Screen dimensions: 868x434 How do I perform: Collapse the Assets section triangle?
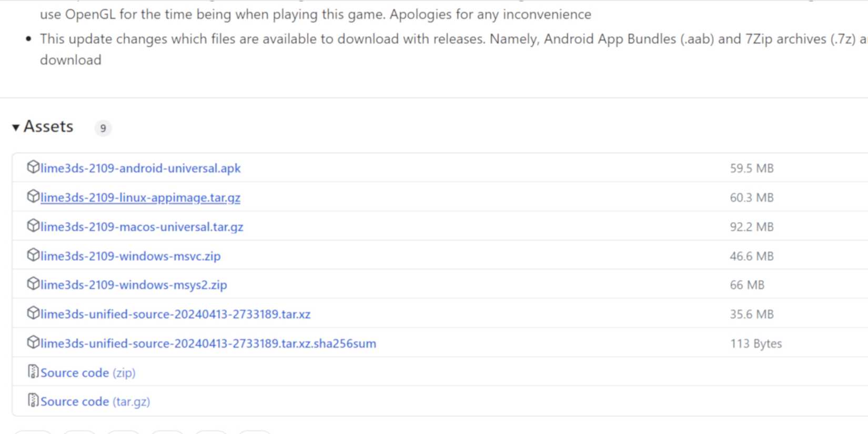coord(16,127)
